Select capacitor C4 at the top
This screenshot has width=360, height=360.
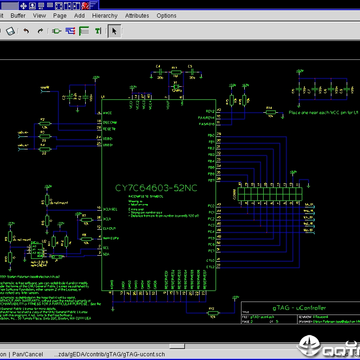(x=160, y=72)
